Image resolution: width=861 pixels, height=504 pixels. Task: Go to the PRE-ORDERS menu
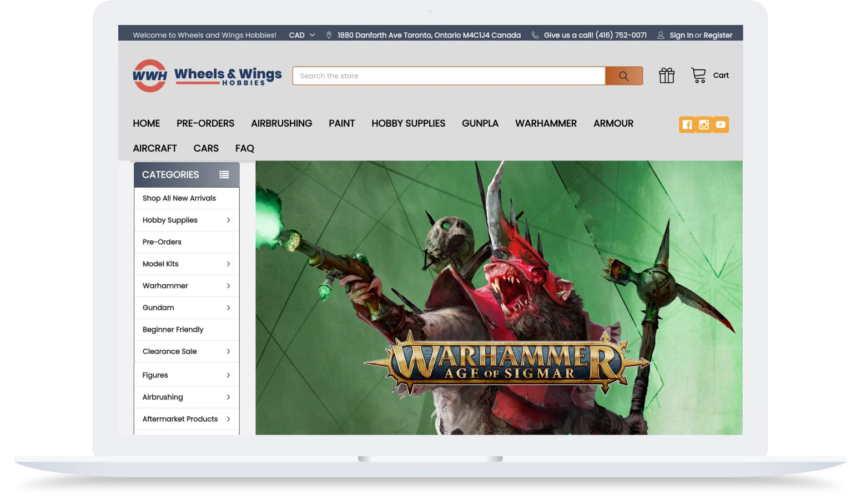[205, 123]
